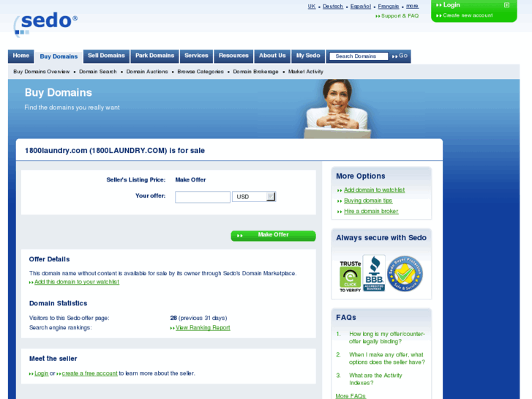Open FAQ about offer legally binding
Image resolution: width=532 pixels, height=399 pixels.
(x=387, y=338)
